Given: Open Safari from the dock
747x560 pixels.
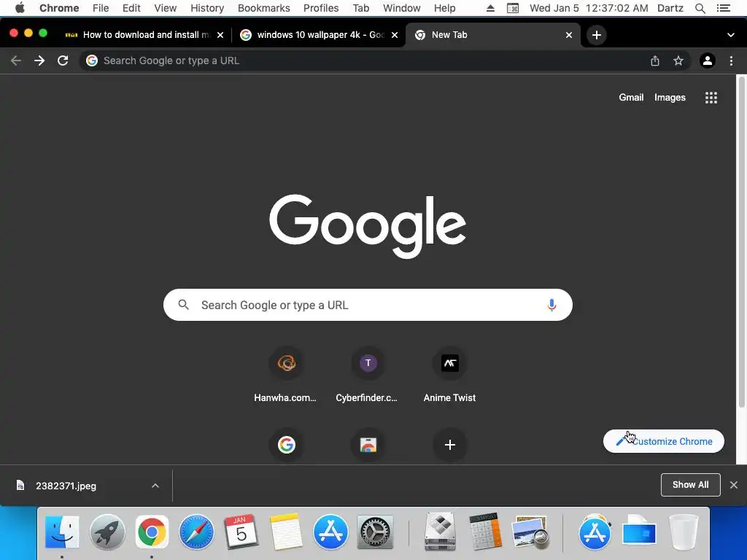Looking at the screenshot, I should 196,532.
